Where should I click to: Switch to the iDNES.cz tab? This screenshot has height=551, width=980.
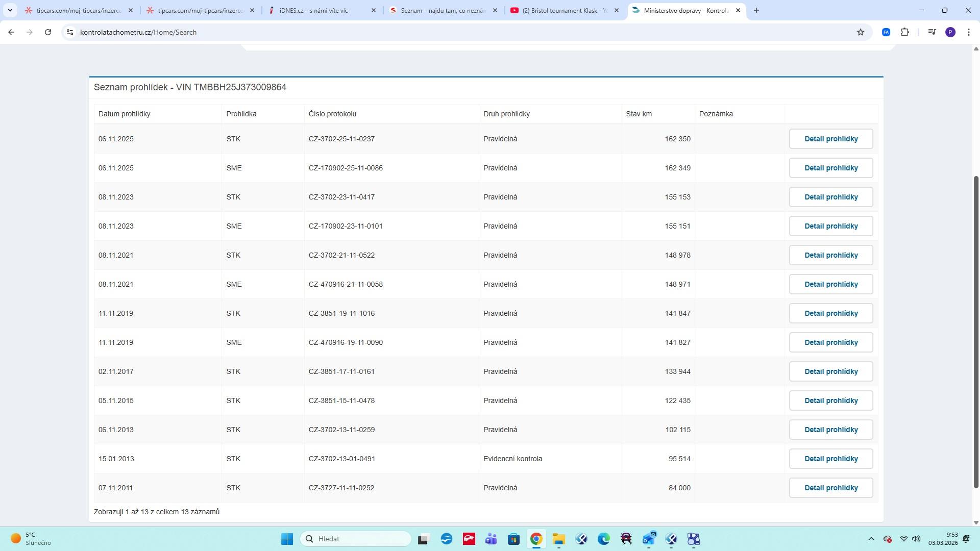tap(313, 10)
